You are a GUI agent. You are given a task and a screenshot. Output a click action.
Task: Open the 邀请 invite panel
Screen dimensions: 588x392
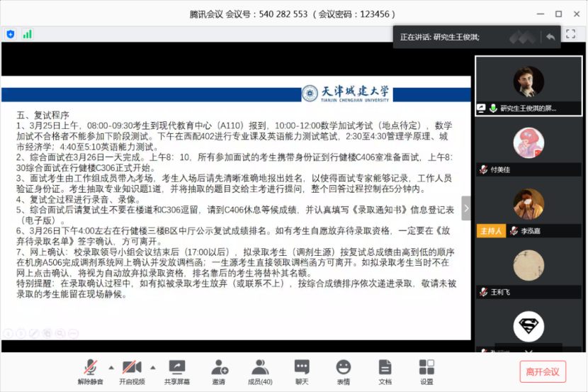[x=219, y=372]
